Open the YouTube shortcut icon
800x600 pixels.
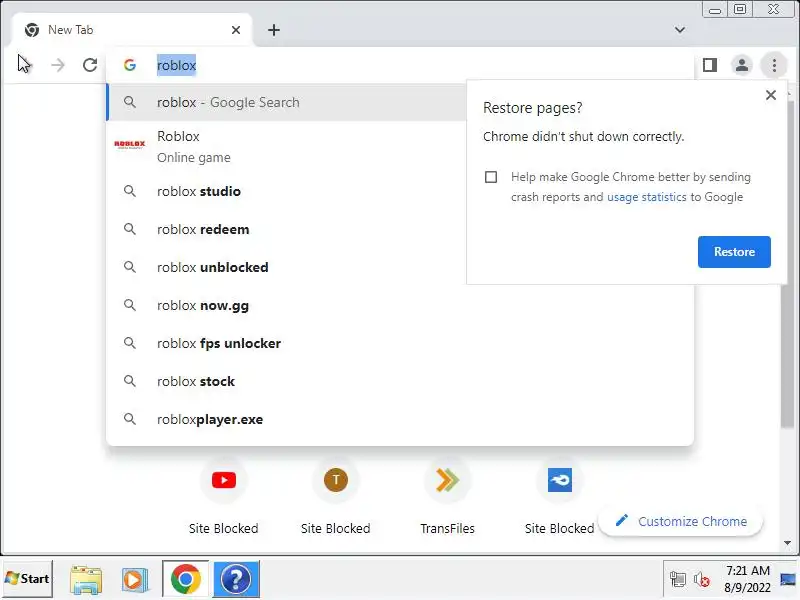(x=223, y=480)
